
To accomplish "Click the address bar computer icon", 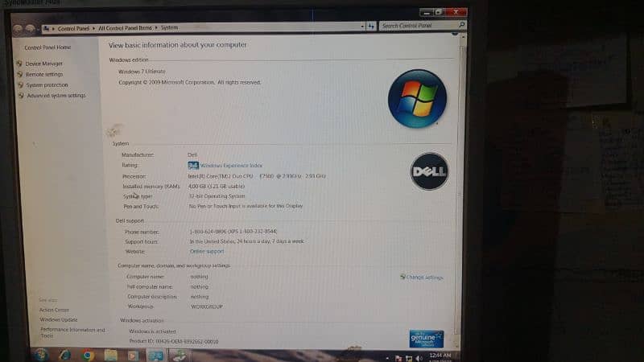I will point(47,28).
